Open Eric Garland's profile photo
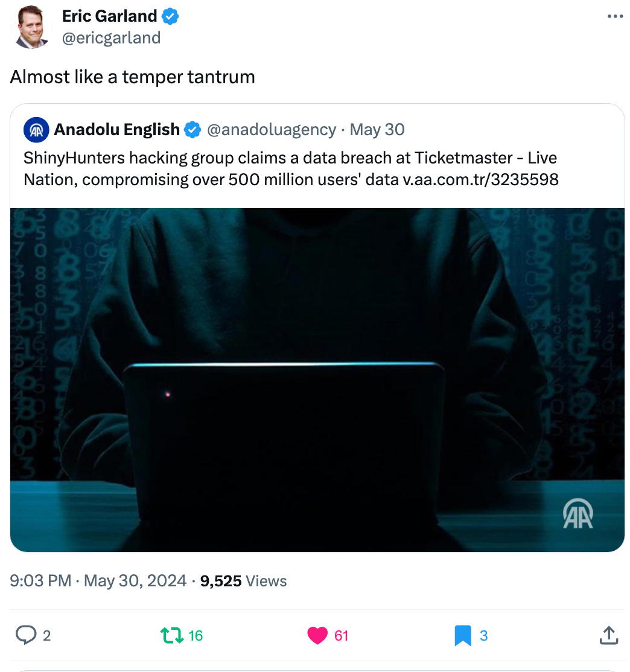Image resolution: width=630 pixels, height=672 pixels. pos(31,27)
